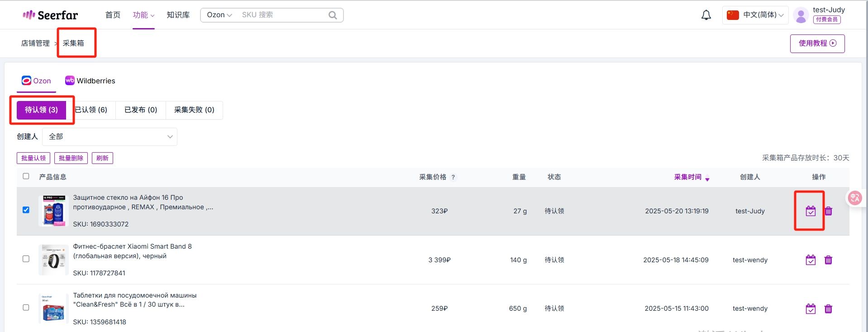Check the Xiaomi Smart Band 8 checkbox
This screenshot has height=332, width=868.
coord(26,259)
